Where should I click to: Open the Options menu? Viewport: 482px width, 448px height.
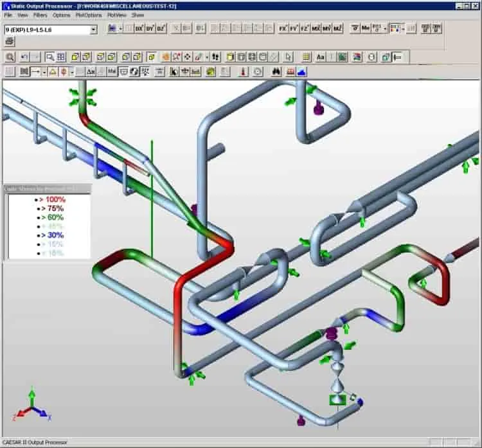pyautogui.click(x=61, y=15)
